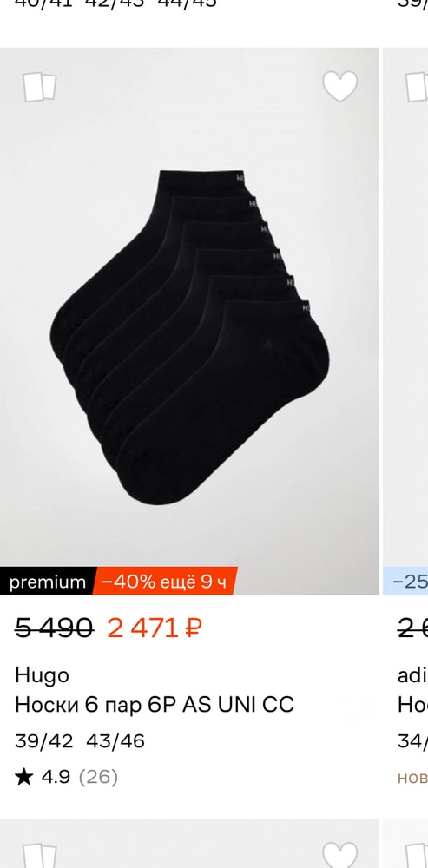Tap the black star rating icon
The width and height of the screenshot is (428, 868).
tap(23, 777)
